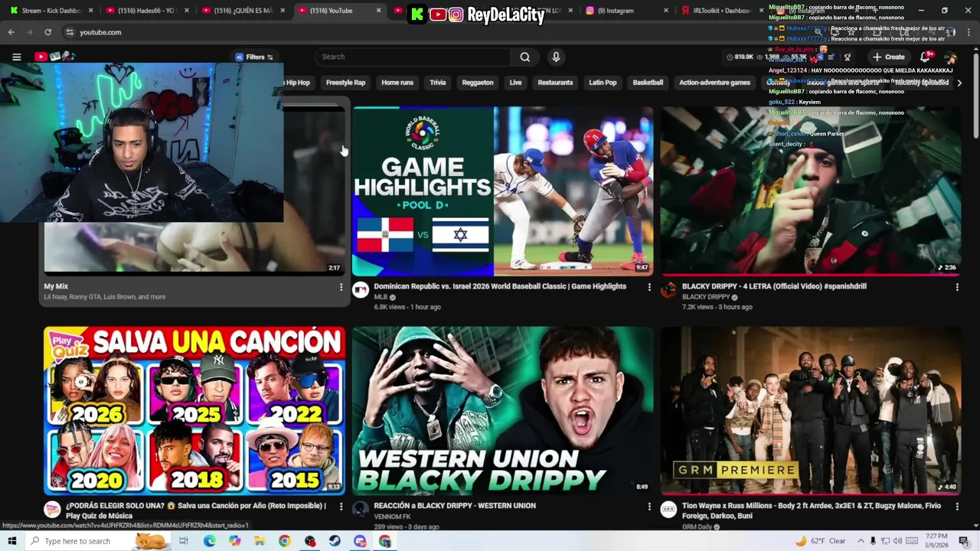Select the Basketball category chip

click(648, 83)
